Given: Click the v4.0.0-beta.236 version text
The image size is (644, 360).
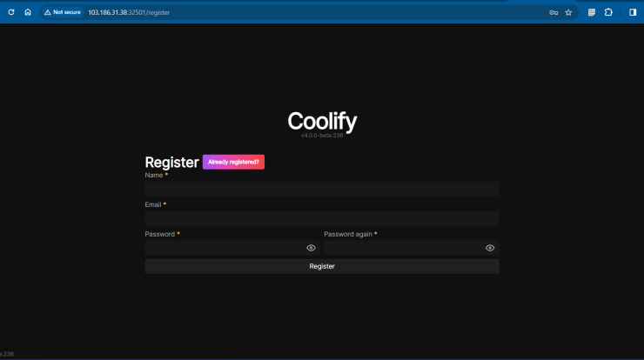Looking at the screenshot, I should click(322, 136).
